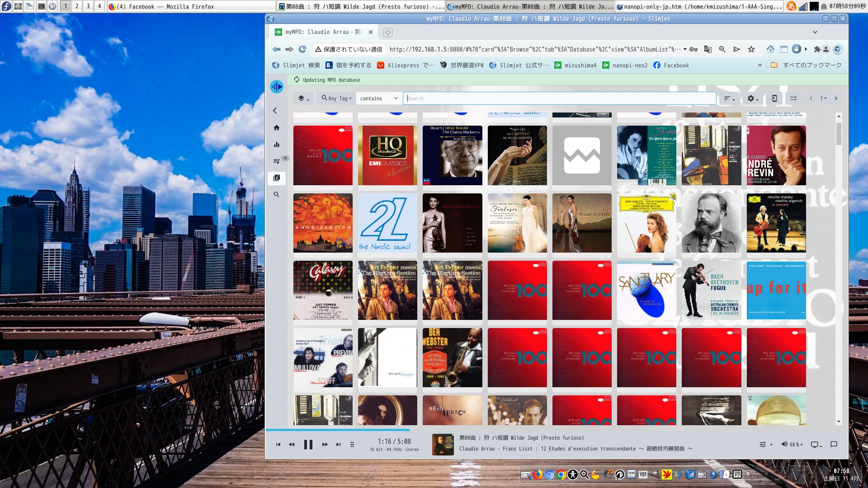The height and width of the screenshot is (488, 868).
Task: Open the notifications speech-bubble icon in footer
Action: (834, 445)
